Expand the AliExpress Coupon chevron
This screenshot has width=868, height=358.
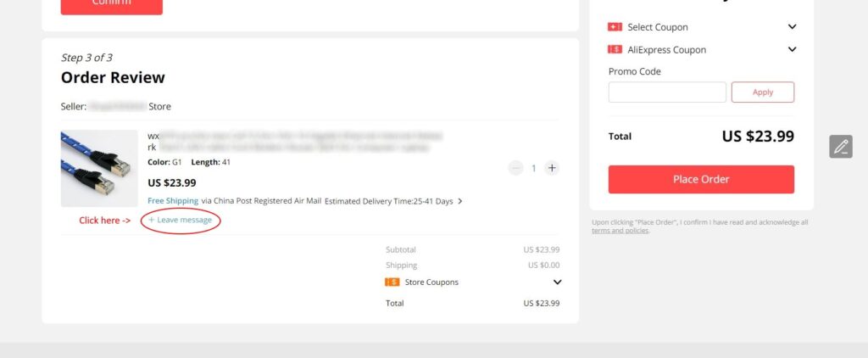(x=793, y=49)
